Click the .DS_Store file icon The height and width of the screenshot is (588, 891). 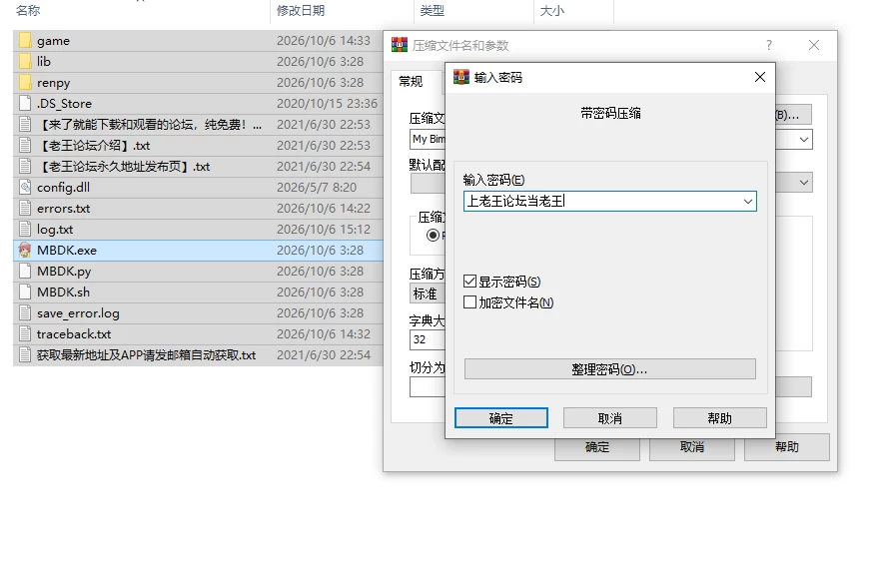[x=25, y=104]
